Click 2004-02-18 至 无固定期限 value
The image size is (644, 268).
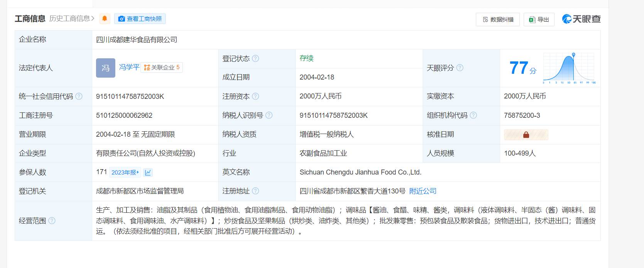pos(135,134)
